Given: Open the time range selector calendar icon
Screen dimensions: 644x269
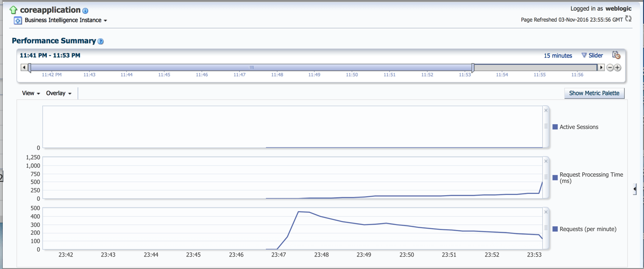Looking at the screenshot, I should tap(616, 55).
